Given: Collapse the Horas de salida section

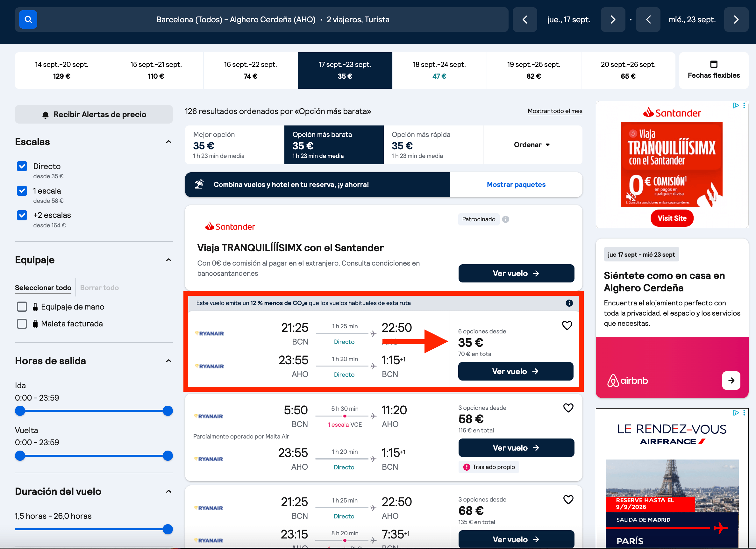Looking at the screenshot, I should [x=169, y=361].
